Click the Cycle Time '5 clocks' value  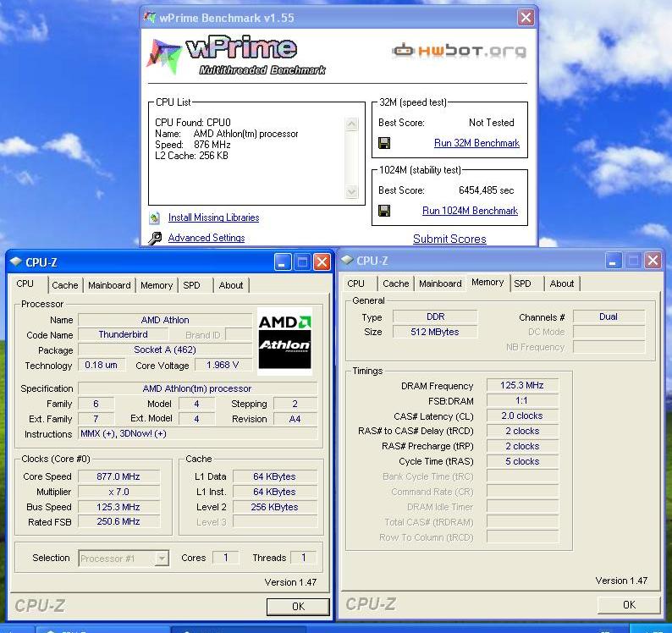[522, 461]
